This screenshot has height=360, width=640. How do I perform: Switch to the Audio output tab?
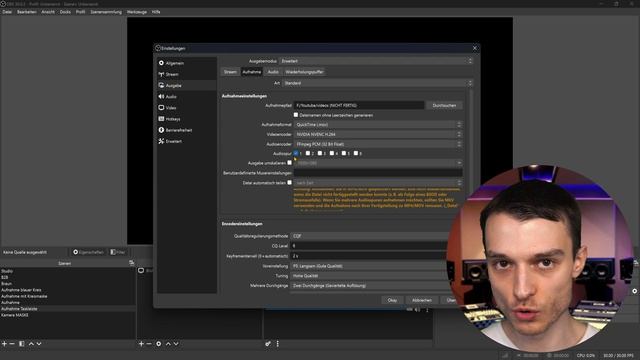coord(273,72)
